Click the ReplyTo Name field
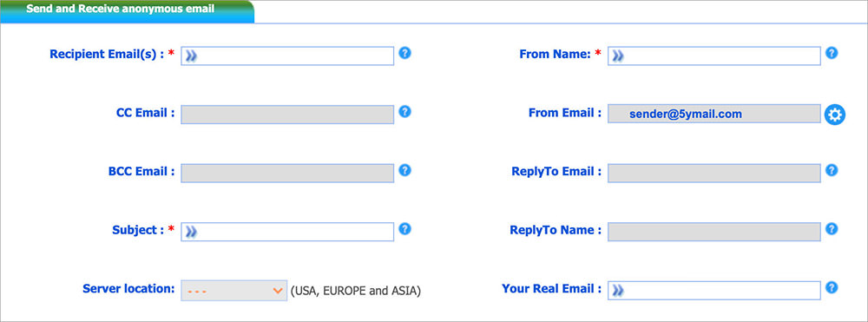The image size is (868, 322). tap(714, 232)
